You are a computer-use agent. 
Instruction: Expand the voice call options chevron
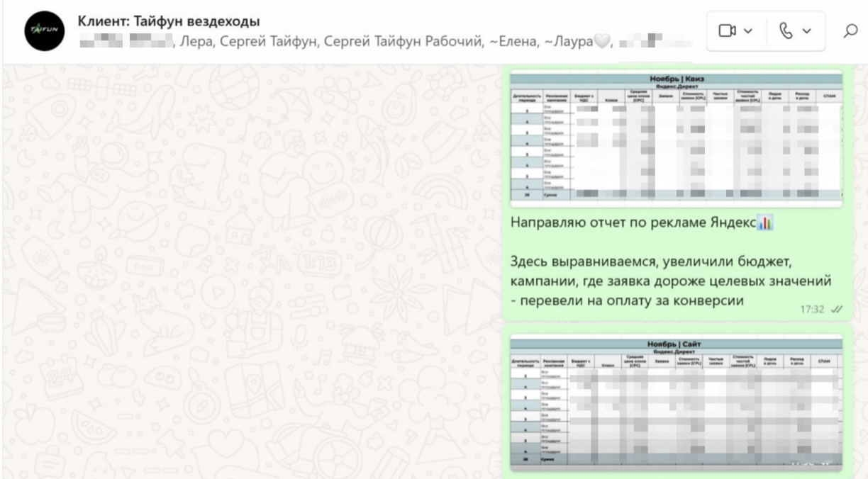click(x=807, y=31)
